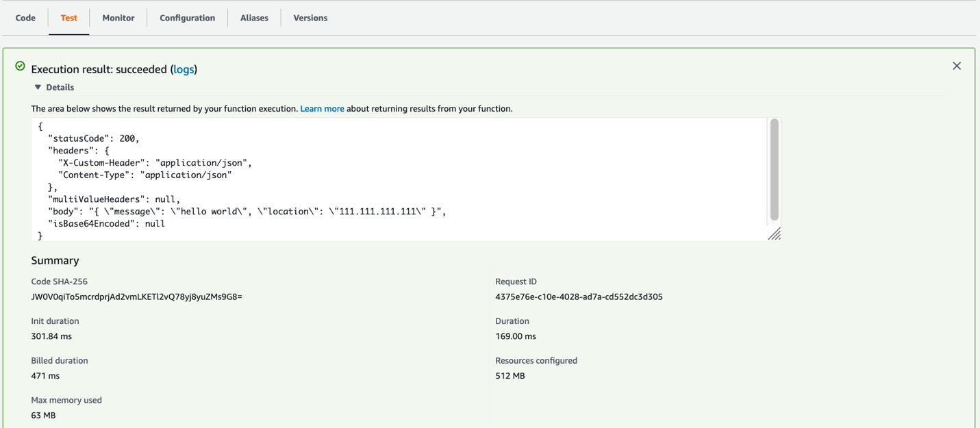Click the active Test tab
The width and height of the screenshot is (980, 428).
click(x=68, y=18)
